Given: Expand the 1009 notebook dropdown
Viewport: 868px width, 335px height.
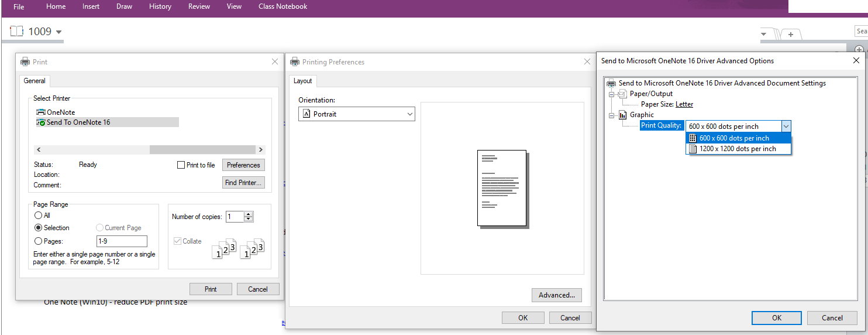Looking at the screenshot, I should [58, 32].
